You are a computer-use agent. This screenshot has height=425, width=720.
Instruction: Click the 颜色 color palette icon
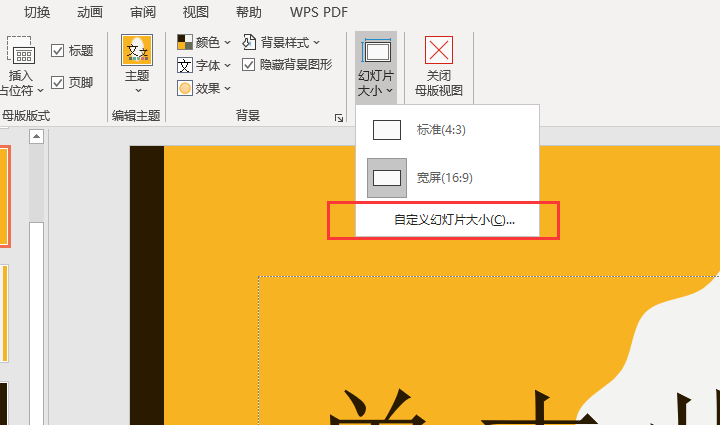tap(185, 42)
